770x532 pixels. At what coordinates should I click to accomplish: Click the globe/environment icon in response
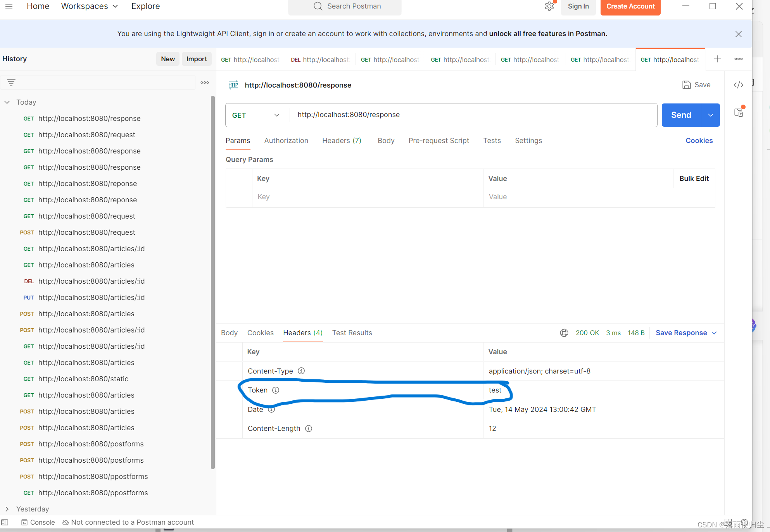(564, 333)
